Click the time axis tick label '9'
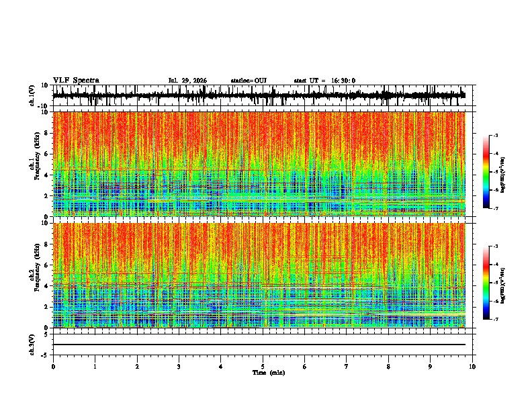 (x=430, y=367)
